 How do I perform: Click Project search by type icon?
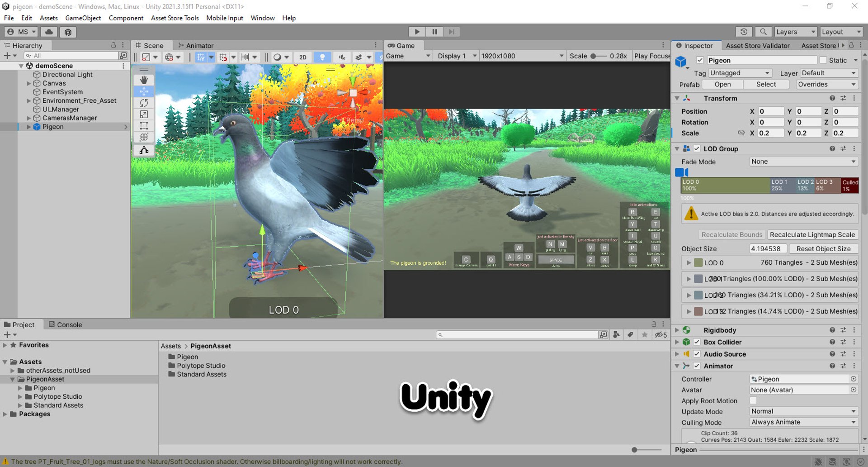(x=616, y=335)
